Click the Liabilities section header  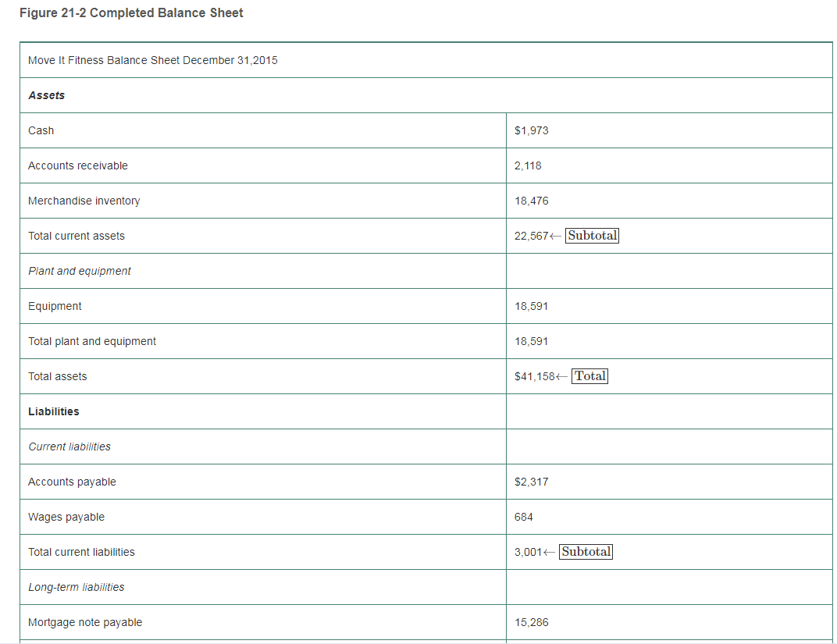(x=53, y=411)
